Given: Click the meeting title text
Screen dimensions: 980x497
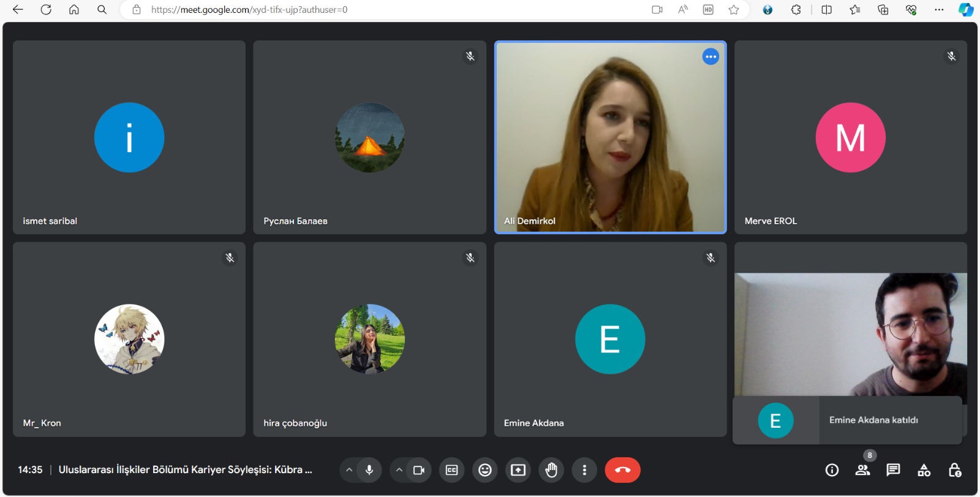Looking at the screenshot, I should pyautogui.click(x=186, y=469).
